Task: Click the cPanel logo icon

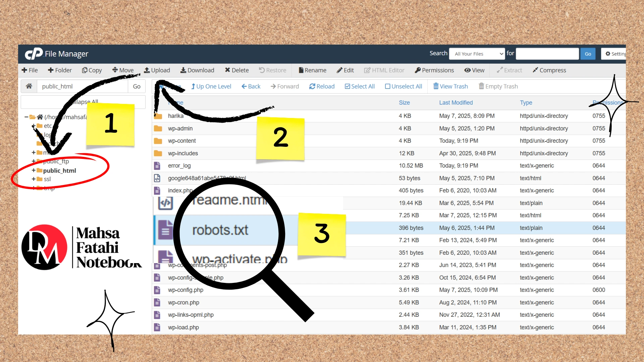Action: (x=34, y=54)
